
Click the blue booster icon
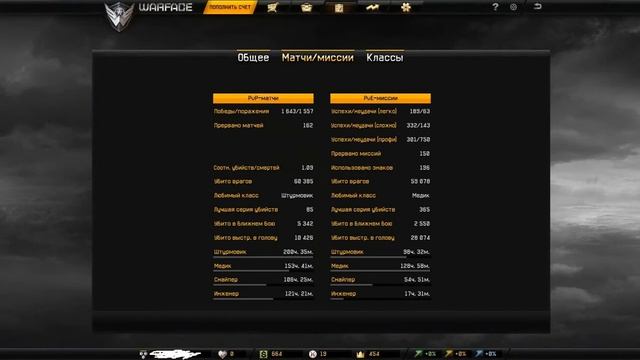point(479,354)
